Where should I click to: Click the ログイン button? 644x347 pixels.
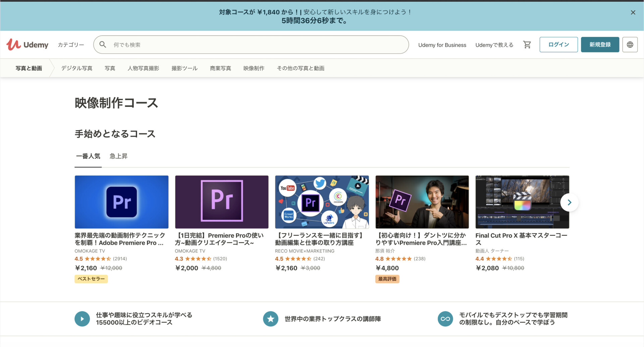558,45
